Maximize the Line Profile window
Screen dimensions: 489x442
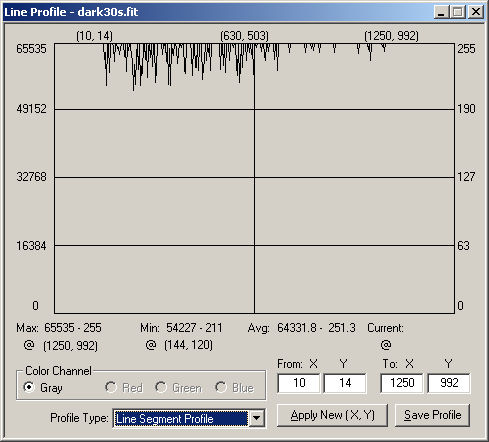[x=458, y=12]
